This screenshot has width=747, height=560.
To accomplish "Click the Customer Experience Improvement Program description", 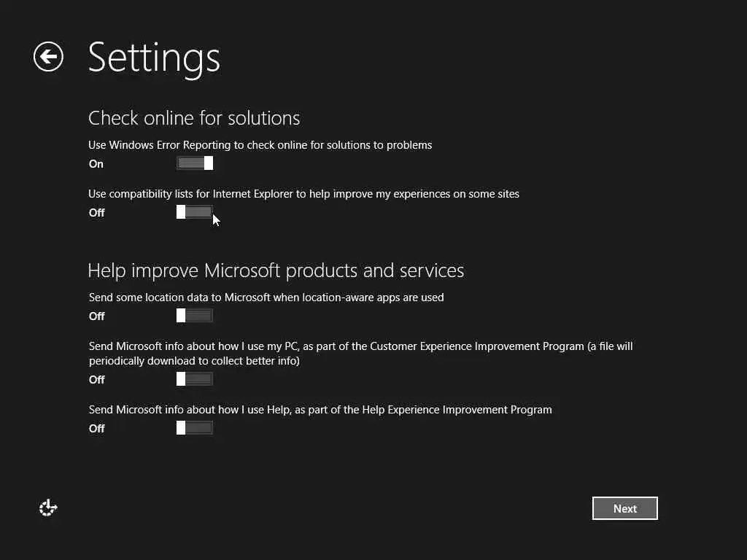I will point(360,353).
